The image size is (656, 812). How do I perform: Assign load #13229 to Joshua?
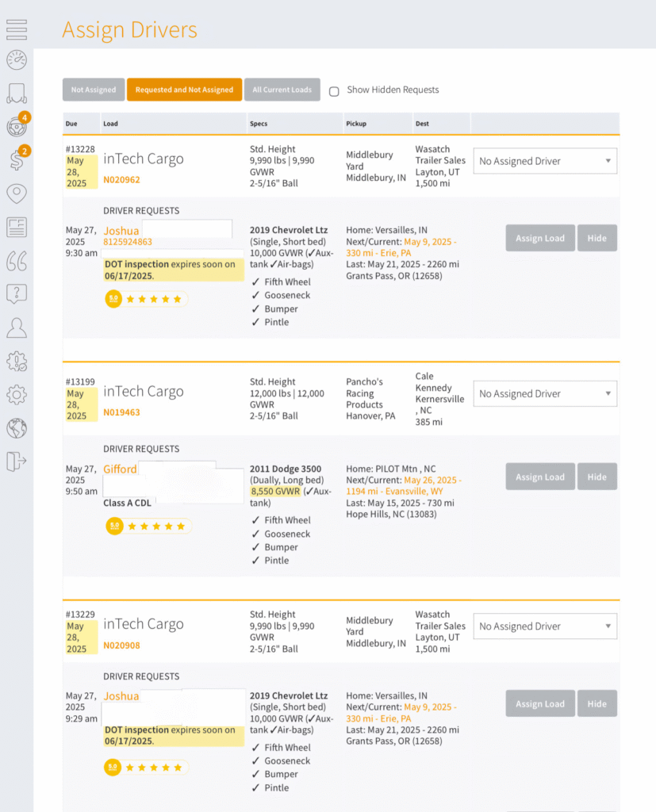click(540, 703)
